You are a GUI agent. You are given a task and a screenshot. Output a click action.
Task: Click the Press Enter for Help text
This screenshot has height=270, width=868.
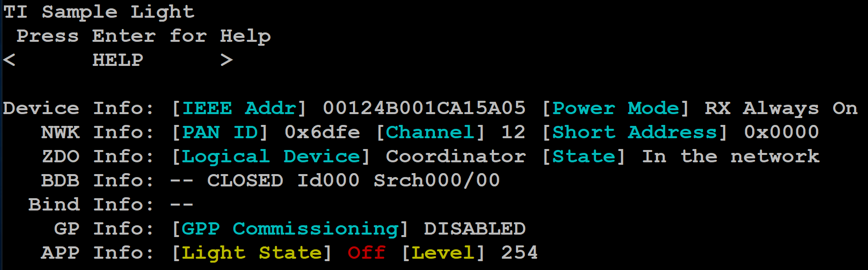(143, 36)
